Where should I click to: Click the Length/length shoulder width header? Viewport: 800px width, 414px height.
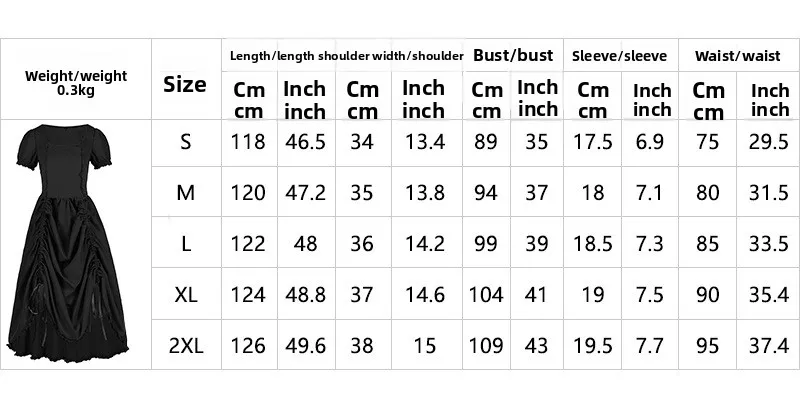pos(347,56)
